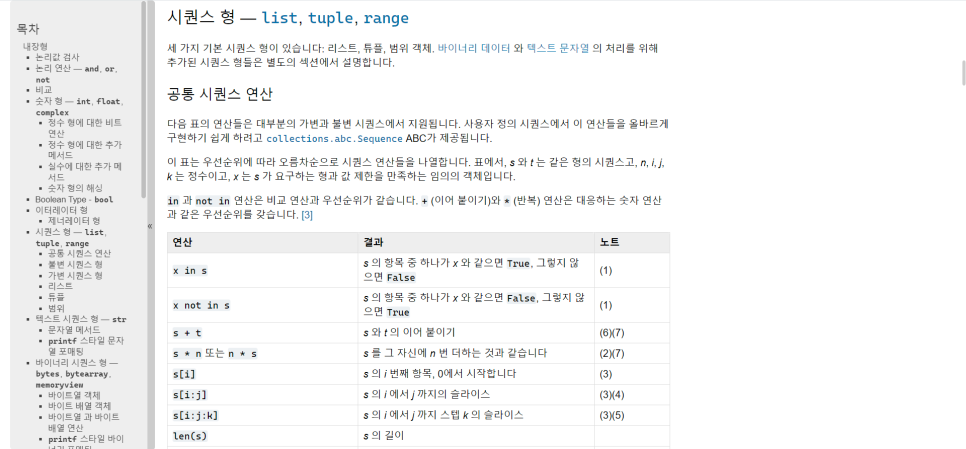Click the sidebar's scrollbar thumb
This screenshot has height=449, width=966.
pyautogui.click(x=144, y=99)
